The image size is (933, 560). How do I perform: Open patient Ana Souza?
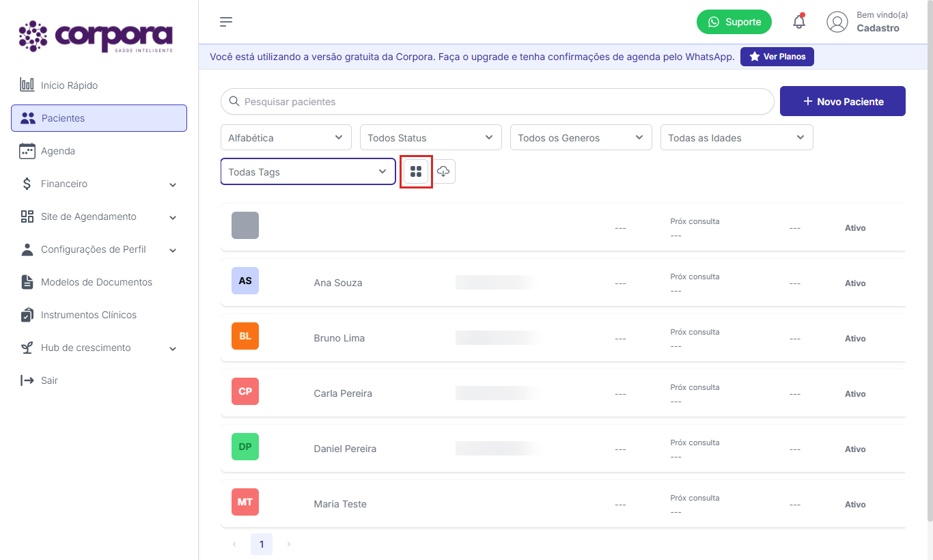coord(338,283)
